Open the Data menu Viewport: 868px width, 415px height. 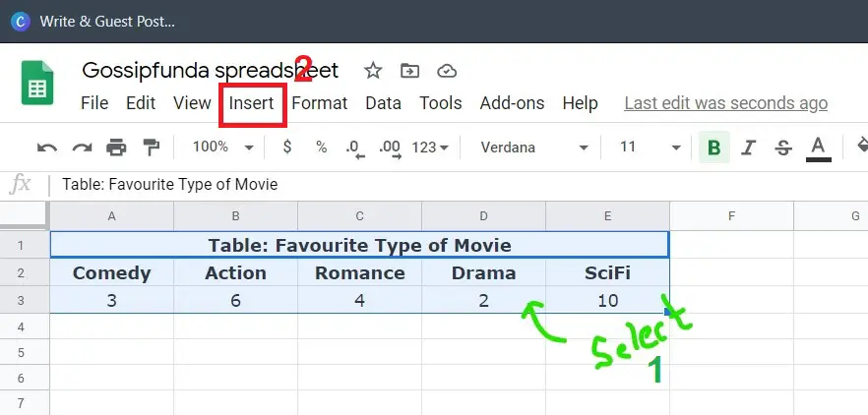coord(383,103)
